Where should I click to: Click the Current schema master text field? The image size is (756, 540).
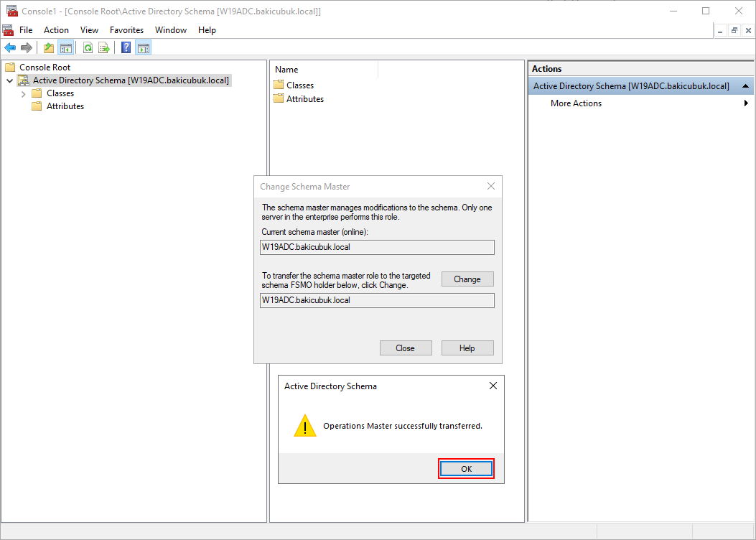(x=377, y=247)
